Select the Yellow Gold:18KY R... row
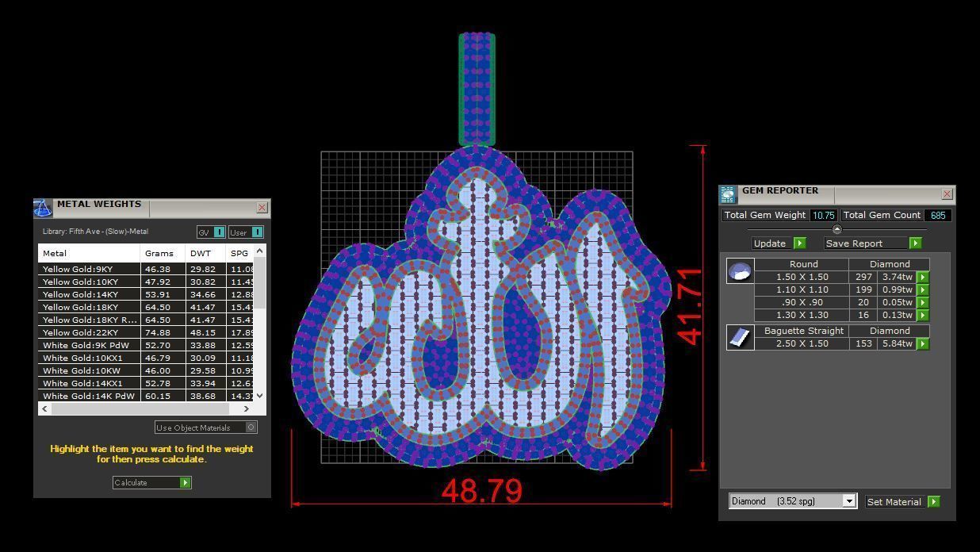Viewport: 980px width, 552px height. (146, 320)
